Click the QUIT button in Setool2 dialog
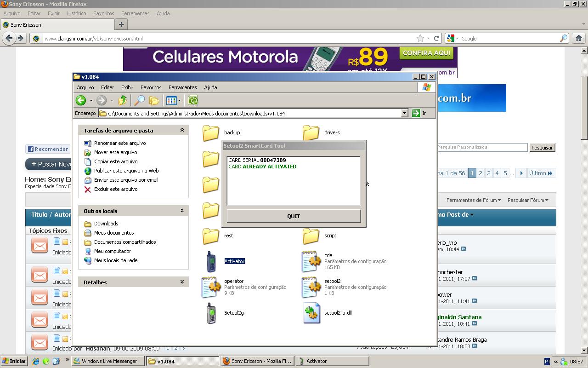This screenshot has height=368, width=588. point(294,216)
